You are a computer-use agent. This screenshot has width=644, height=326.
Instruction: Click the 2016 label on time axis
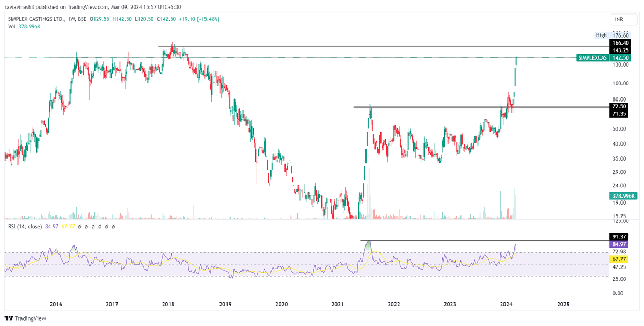55,304
